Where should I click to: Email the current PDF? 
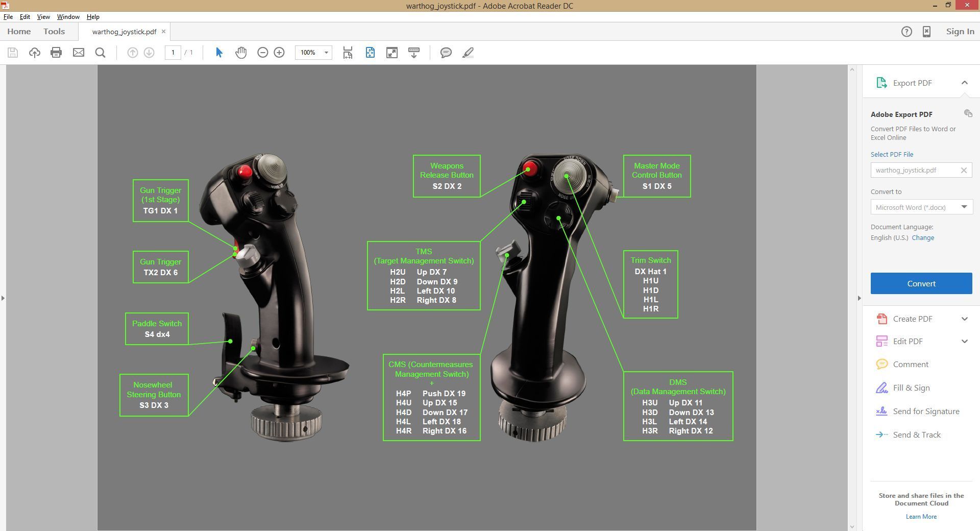click(x=79, y=52)
